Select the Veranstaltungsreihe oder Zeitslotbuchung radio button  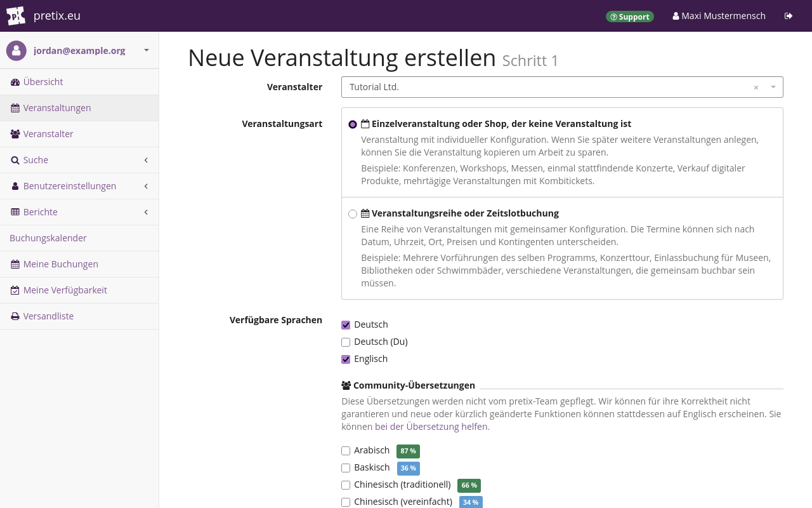353,214
